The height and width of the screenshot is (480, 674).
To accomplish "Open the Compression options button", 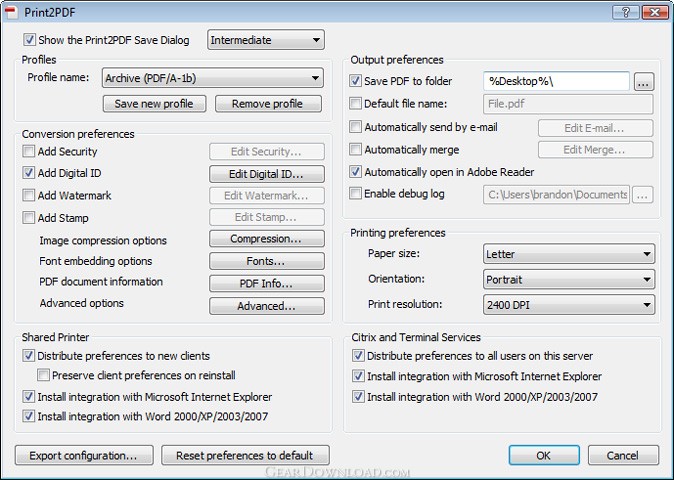I will click(267, 238).
